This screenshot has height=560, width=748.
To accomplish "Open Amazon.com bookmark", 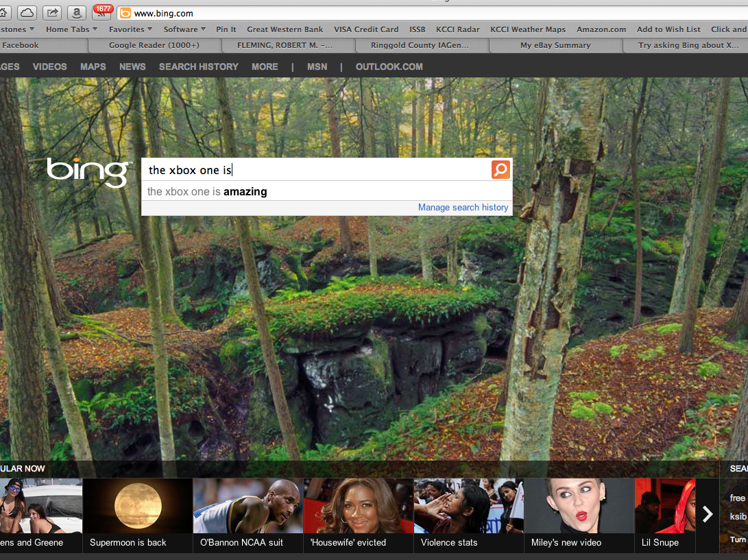I will [601, 29].
